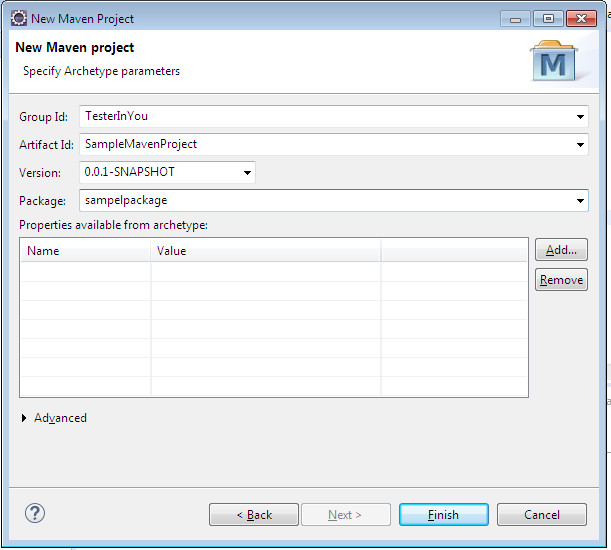Image resolution: width=611 pixels, height=550 pixels.
Task: Cancel the New Maven Project wizard
Action: pyautogui.click(x=542, y=515)
